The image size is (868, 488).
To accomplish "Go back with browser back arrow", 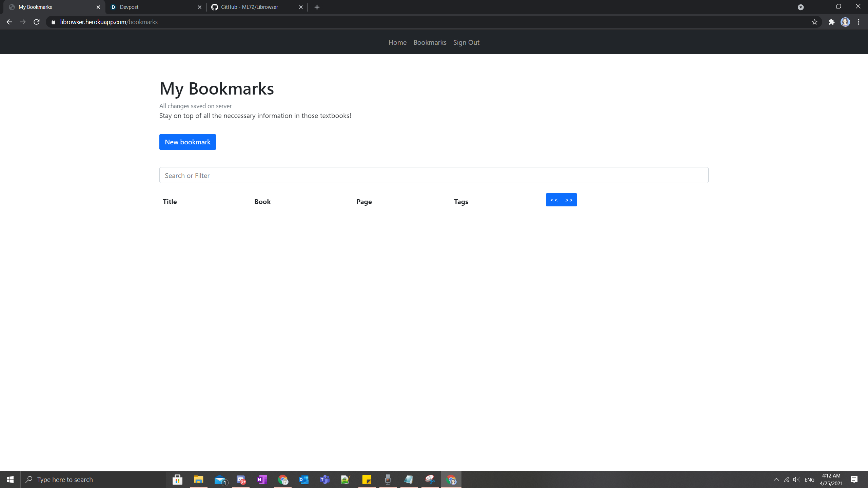I will [9, 22].
